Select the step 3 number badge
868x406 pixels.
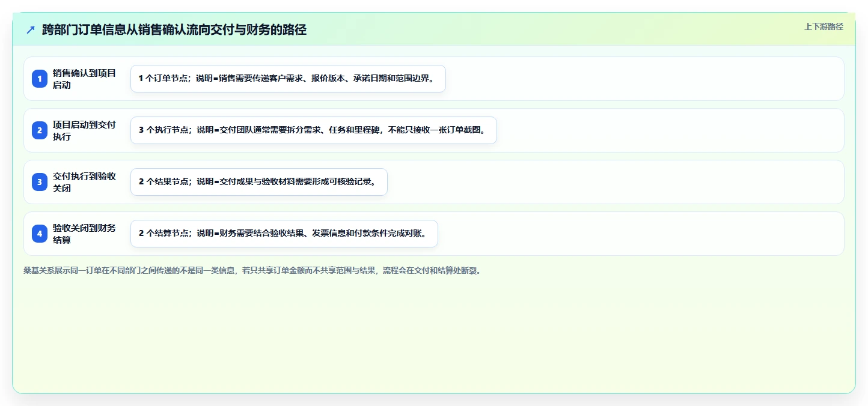pyautogui.click(x=40, y=182)
